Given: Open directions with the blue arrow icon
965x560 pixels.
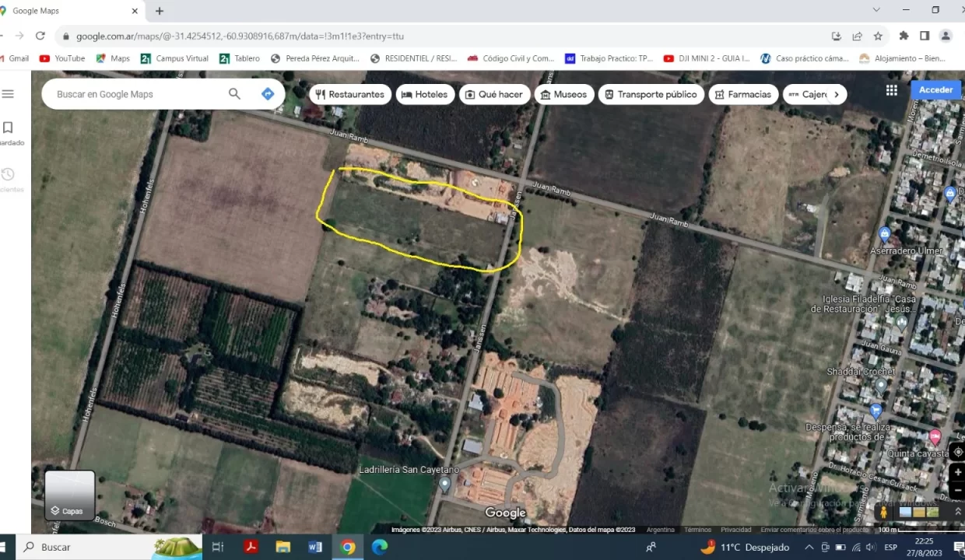Looking at the screenshot, I should coord(268,94).
